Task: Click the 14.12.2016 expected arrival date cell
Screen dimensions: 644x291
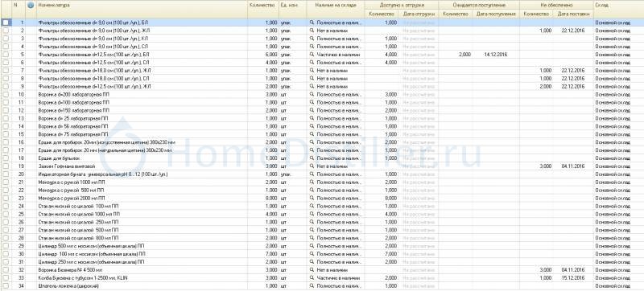Action: (496, 55)
